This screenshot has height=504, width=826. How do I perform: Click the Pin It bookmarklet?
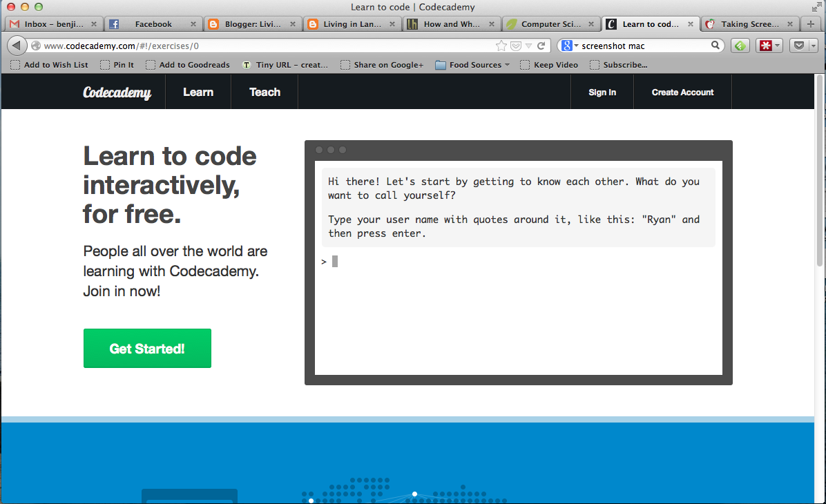pos(117,64)
